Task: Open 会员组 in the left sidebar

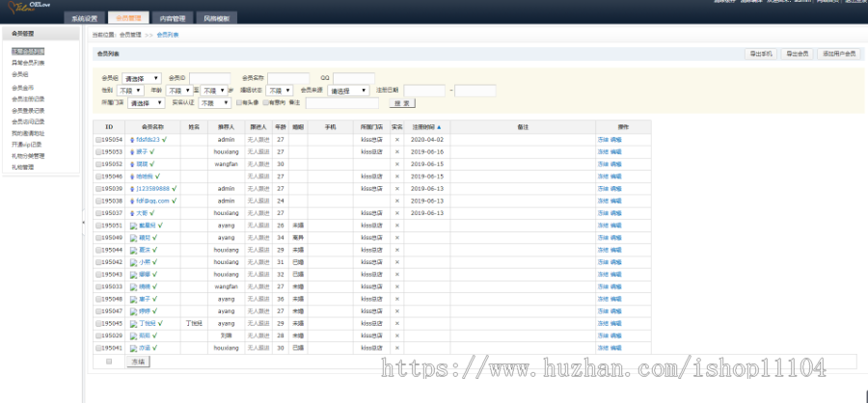Action: click(19, 73)
